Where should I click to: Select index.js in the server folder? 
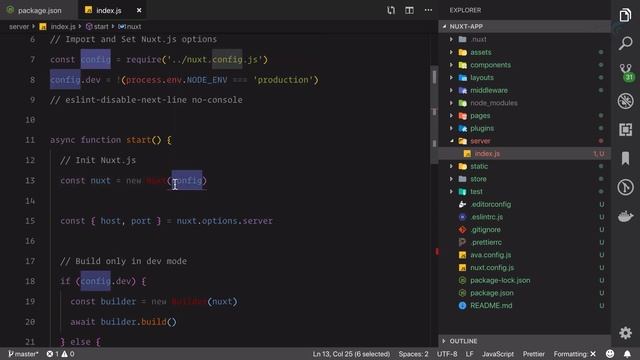524,153
